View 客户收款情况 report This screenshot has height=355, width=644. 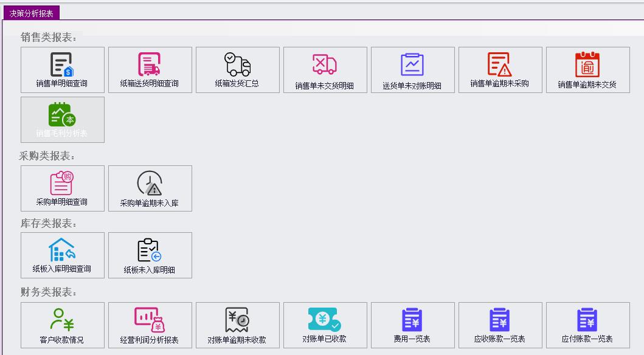(x=63, y=325)
